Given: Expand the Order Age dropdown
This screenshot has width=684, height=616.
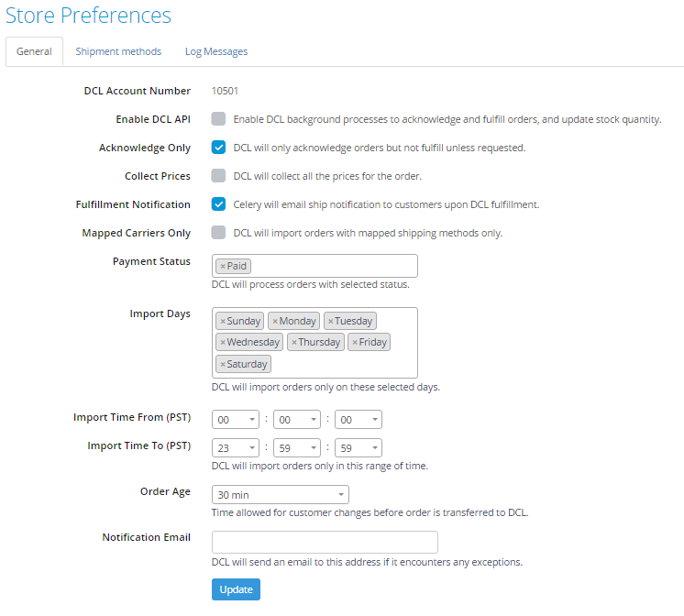Looking at the screenshot, I should tap(281, 495).
